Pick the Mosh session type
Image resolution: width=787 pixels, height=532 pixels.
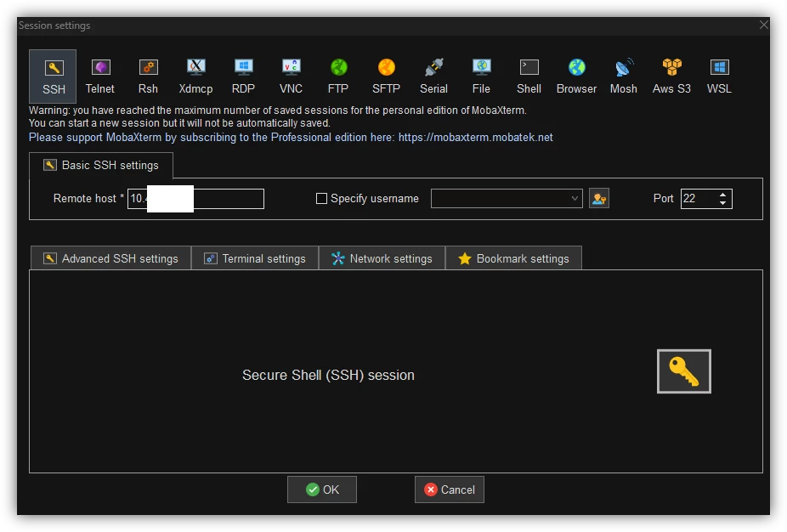624,76
